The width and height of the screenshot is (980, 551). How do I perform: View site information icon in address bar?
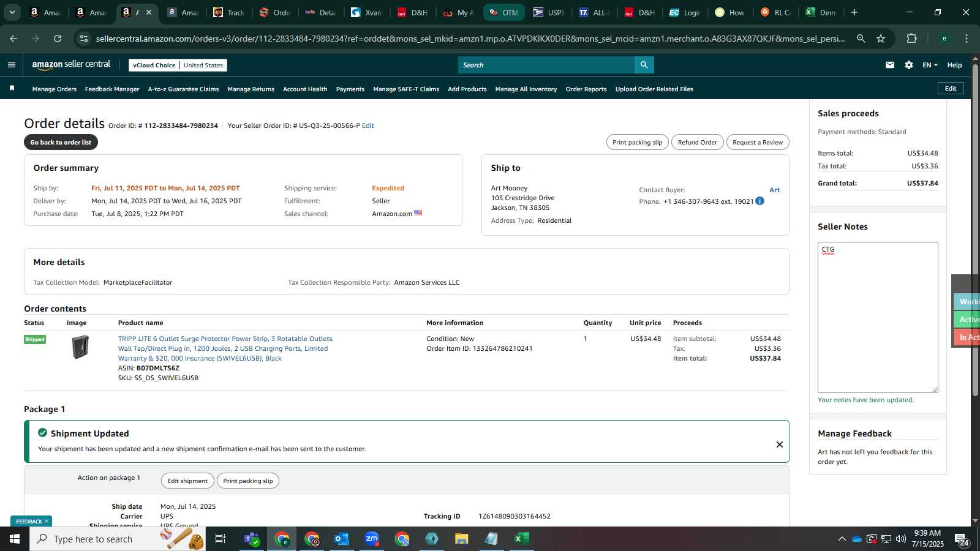coord(84,39)
